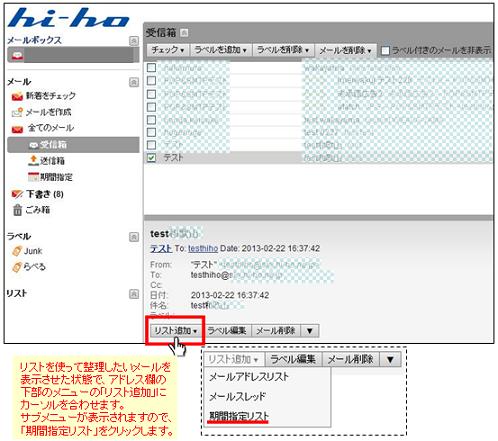The height and width of the screenshot is (441, 498).
Task: Select the Junk label tag icon
Action: click(x=17, y=251)
